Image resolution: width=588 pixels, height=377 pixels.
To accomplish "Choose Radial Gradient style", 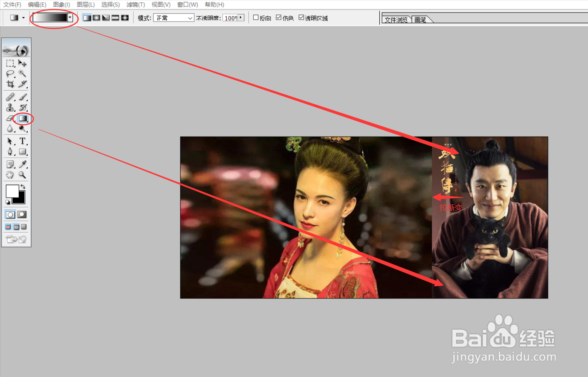I will (x=97, y=18).
